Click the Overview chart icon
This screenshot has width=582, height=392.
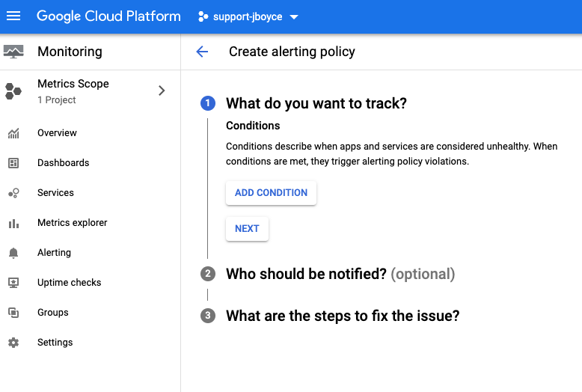13,133
